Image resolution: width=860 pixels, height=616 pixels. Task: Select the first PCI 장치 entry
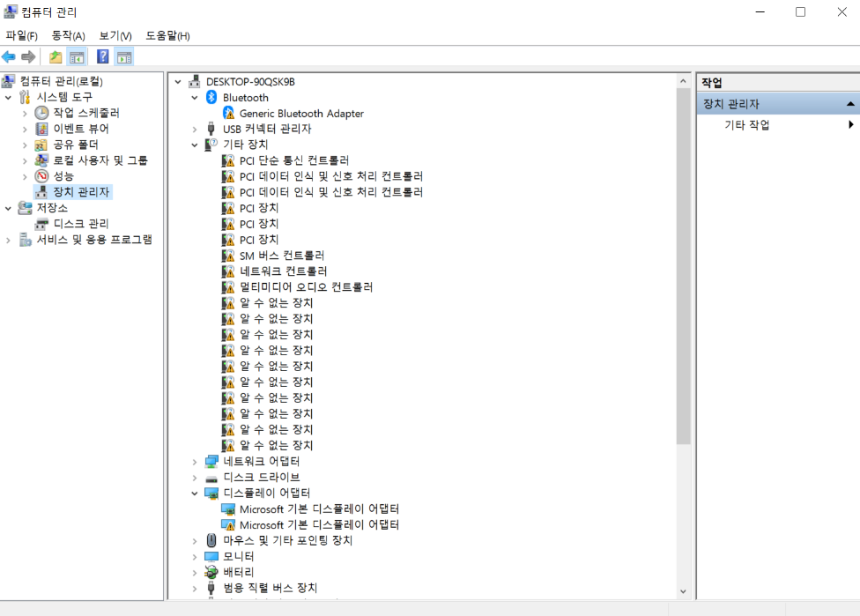[x=259, y=208]
